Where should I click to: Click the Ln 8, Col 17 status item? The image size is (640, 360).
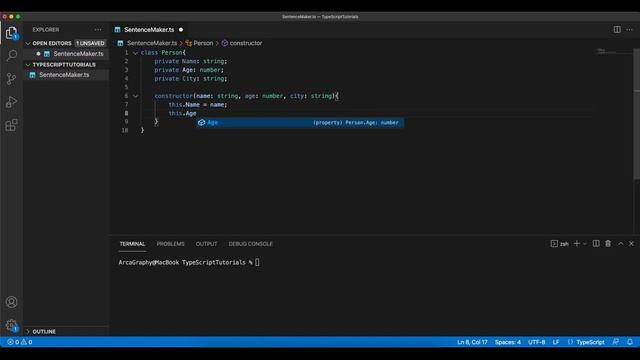pos(472,342)
